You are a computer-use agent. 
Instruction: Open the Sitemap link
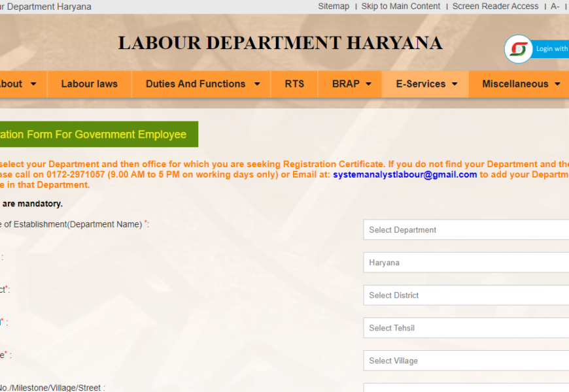[x=334, y=7]
